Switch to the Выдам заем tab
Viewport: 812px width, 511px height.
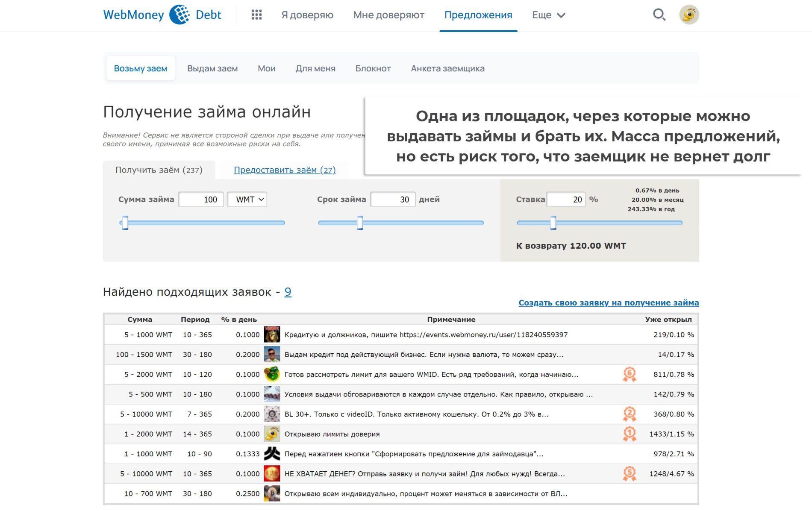(212, 68)
